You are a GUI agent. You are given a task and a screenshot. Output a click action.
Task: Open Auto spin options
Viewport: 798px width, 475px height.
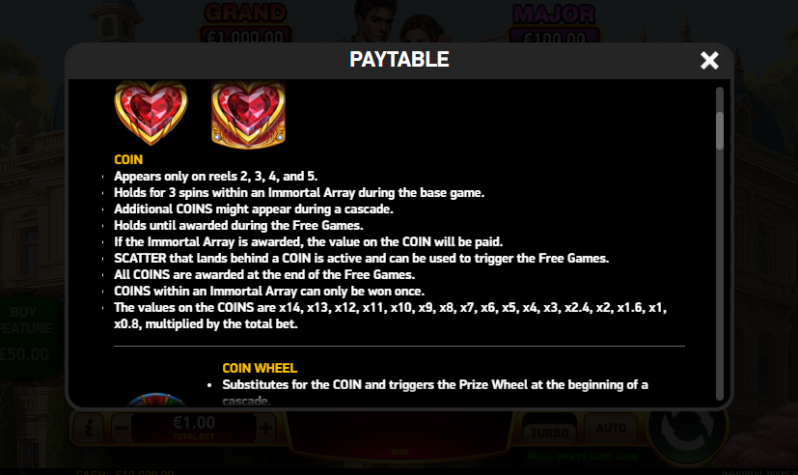[x=611, y=428]
